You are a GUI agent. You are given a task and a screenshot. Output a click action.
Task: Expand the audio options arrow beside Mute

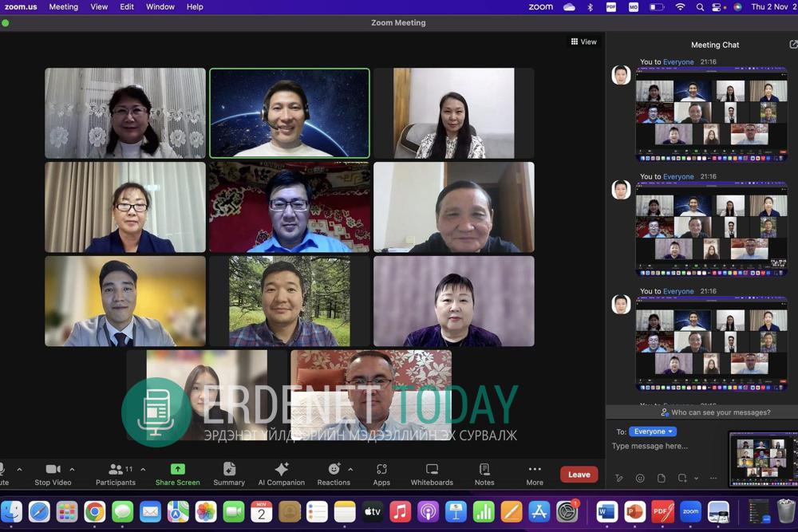pos(19,469)
